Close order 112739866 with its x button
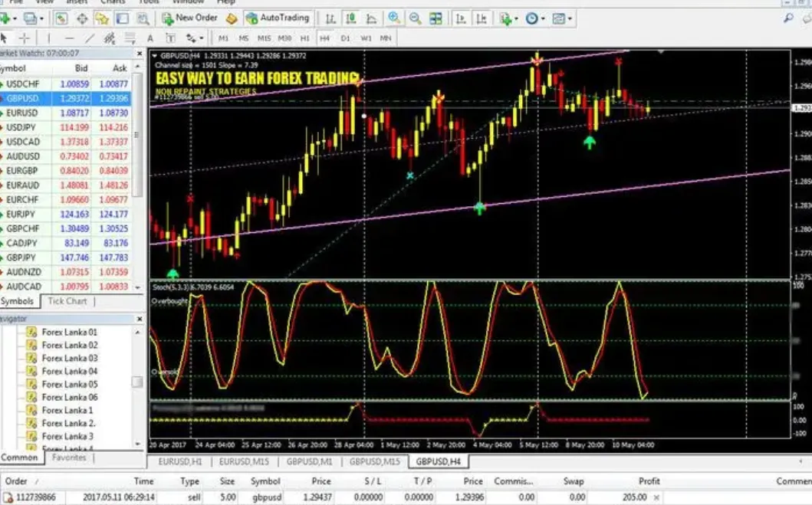 656,498
